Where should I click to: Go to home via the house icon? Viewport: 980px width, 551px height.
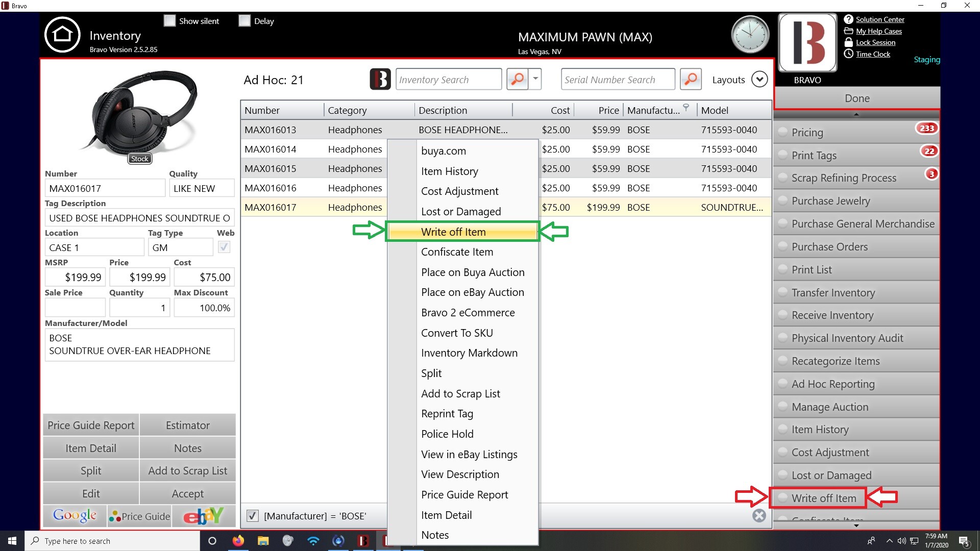click(x=62, y=35)
